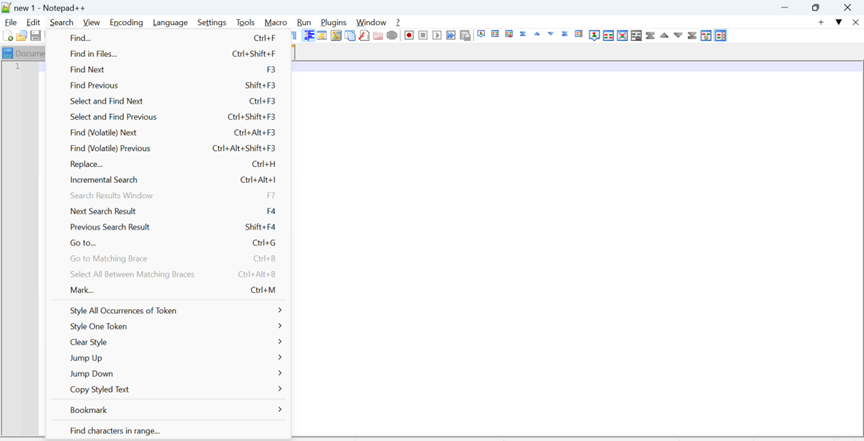Choose Find... from the Search menu
This screenshot has height=441, width=864.
pyautogui.click(x=169, y=38)
